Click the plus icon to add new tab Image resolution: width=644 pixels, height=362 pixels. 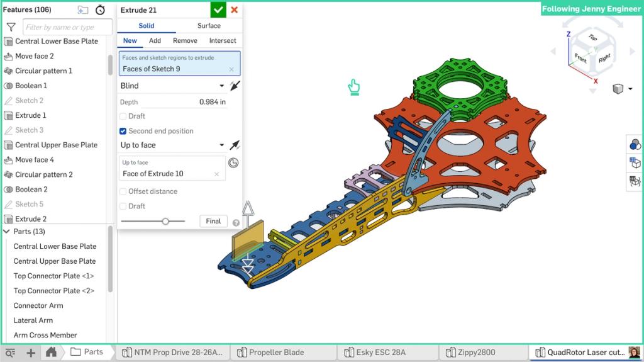click(31, 353)
